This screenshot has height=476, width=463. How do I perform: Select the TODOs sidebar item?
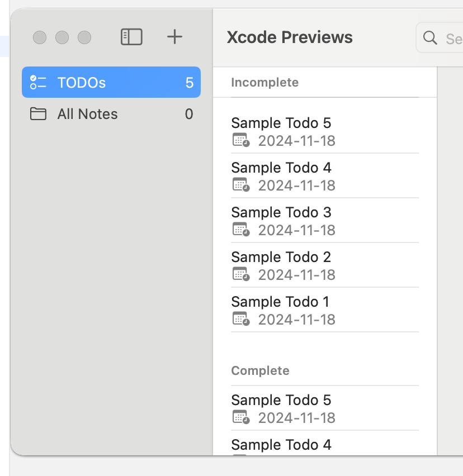click(x=82, y=83)
